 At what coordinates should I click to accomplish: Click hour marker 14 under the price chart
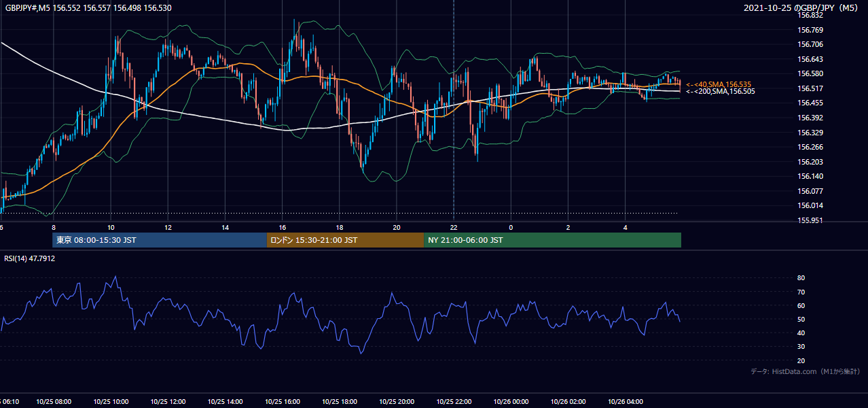tap(225, 227)
